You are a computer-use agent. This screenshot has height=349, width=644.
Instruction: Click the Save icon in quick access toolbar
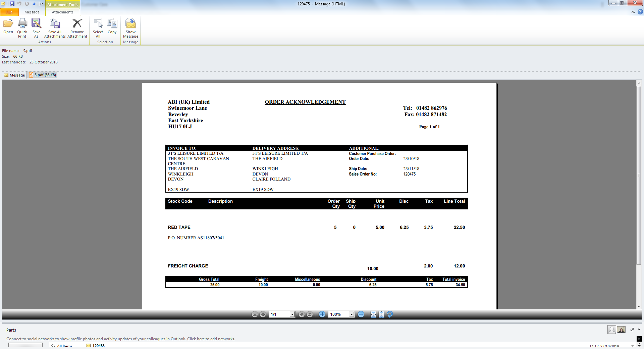point(12,4)
